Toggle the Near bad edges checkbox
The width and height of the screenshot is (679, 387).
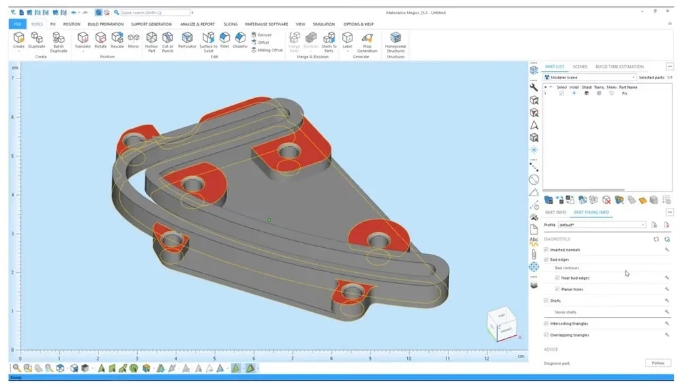557,278
